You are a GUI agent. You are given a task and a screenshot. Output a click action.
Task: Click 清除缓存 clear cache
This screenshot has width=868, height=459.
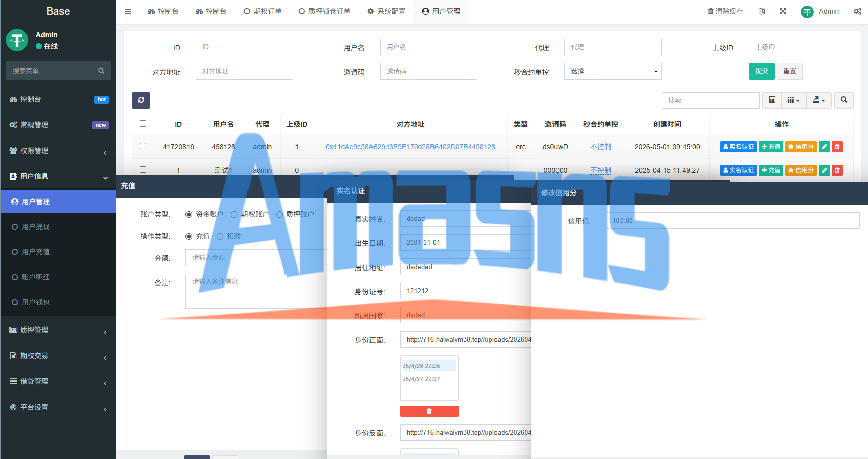point(725,11)
